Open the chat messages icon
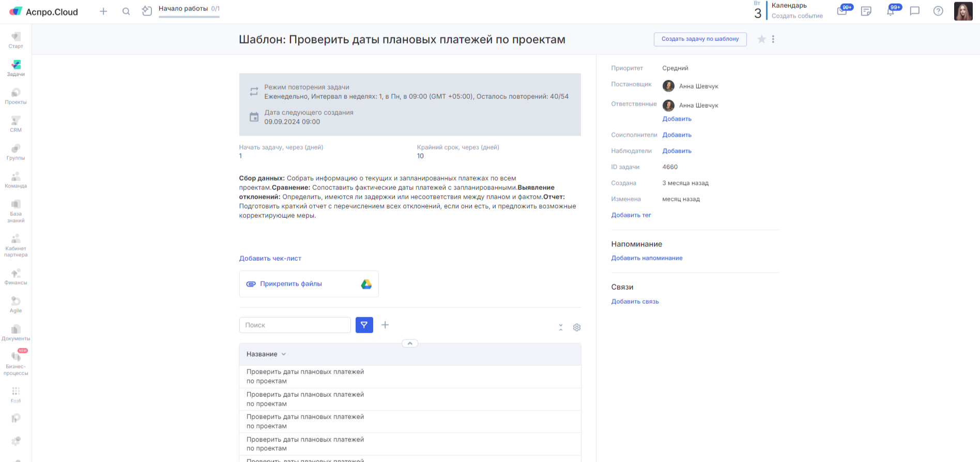This screenshot has width=980, height=462. tap(914, 11)
